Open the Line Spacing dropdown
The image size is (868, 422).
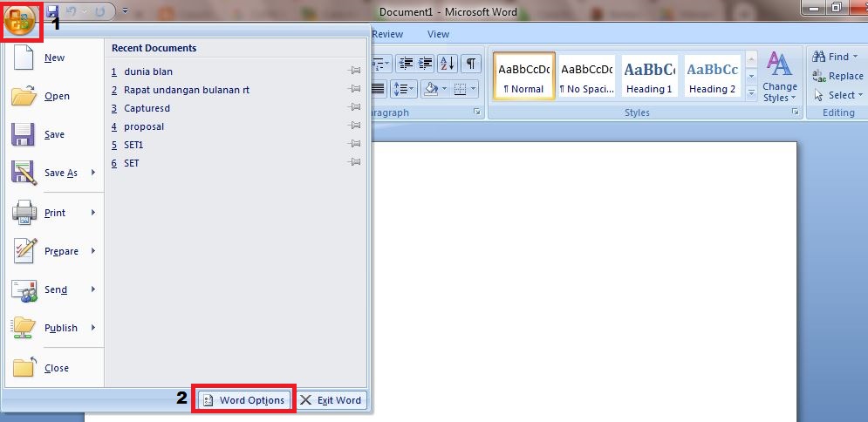(x=404, y=88)
